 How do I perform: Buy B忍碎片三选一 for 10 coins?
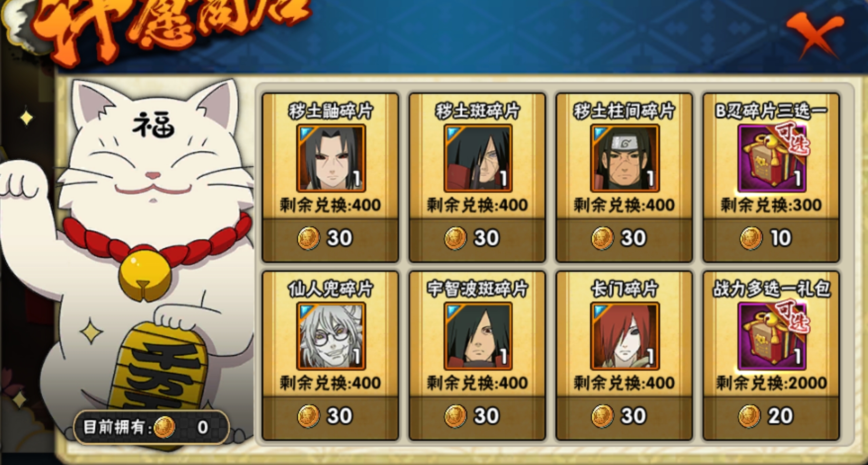pos(771,239)
